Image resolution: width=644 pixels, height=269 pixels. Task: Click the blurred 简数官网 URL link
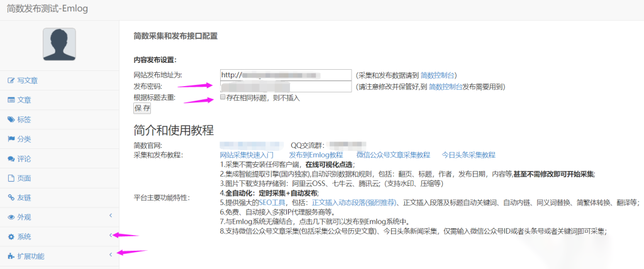[x=252, y=145]
